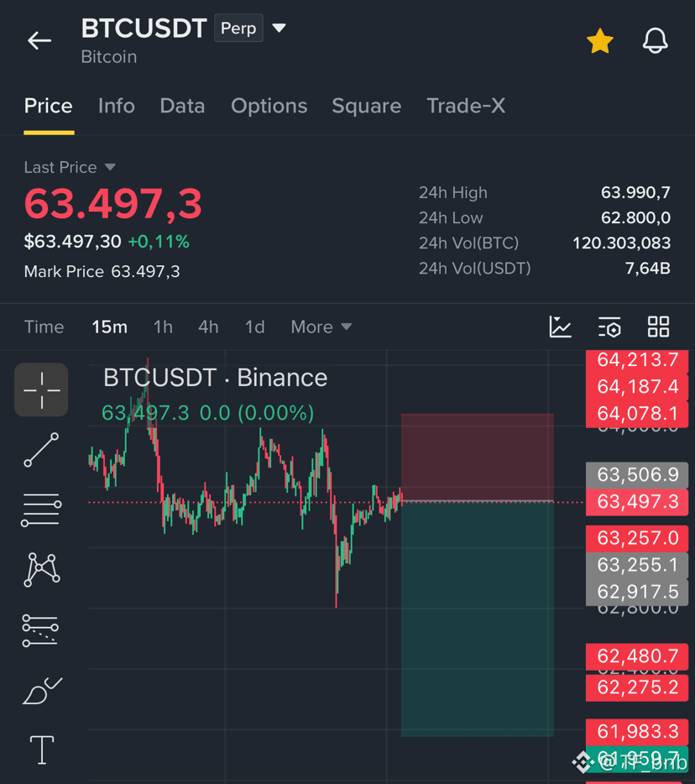This screenshot has width=695, height=784.
Task: Click the 24h High value 63.990,7
Action: (635, 192)
